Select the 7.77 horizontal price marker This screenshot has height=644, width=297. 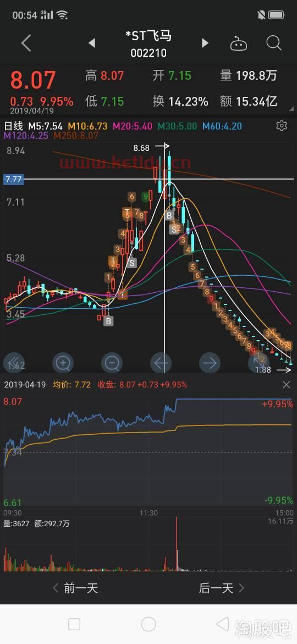[x=13, y=179]
